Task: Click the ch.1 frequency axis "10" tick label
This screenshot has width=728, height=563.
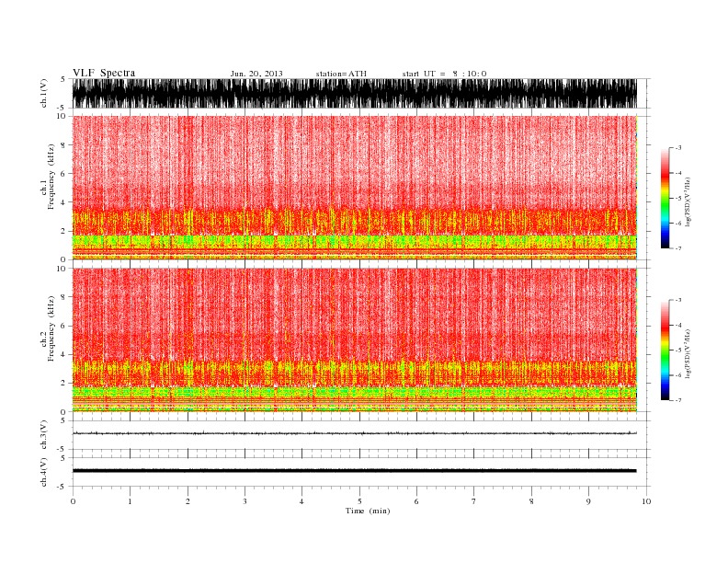Action: pos(62,116)
